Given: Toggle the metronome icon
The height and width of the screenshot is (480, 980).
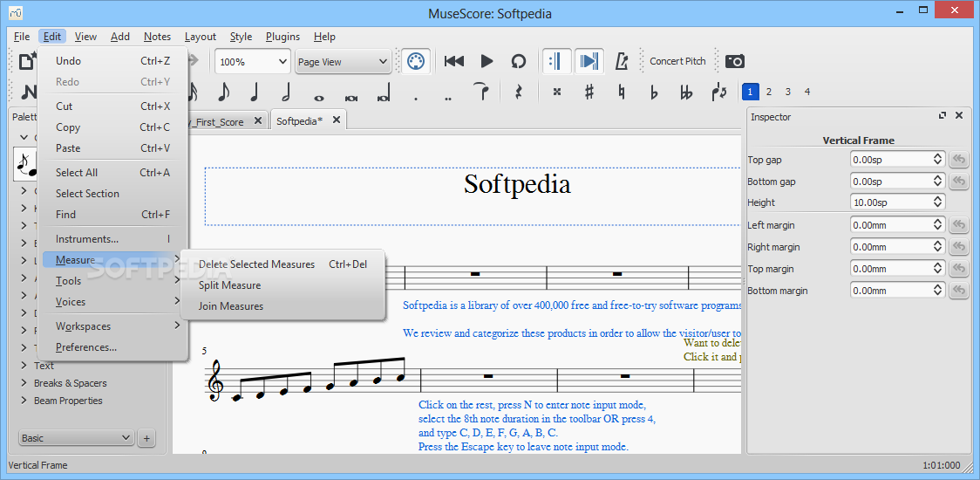Looking at the screenshot, I should 622,61.
